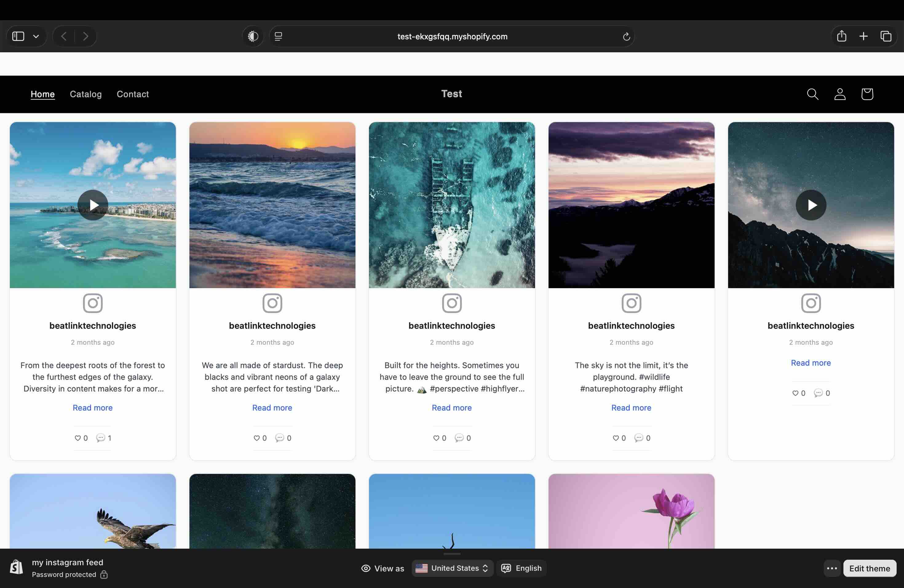
Task: Read more on 'Built for the heights' post
Action: pyautogui.click(x=452, y=407)
